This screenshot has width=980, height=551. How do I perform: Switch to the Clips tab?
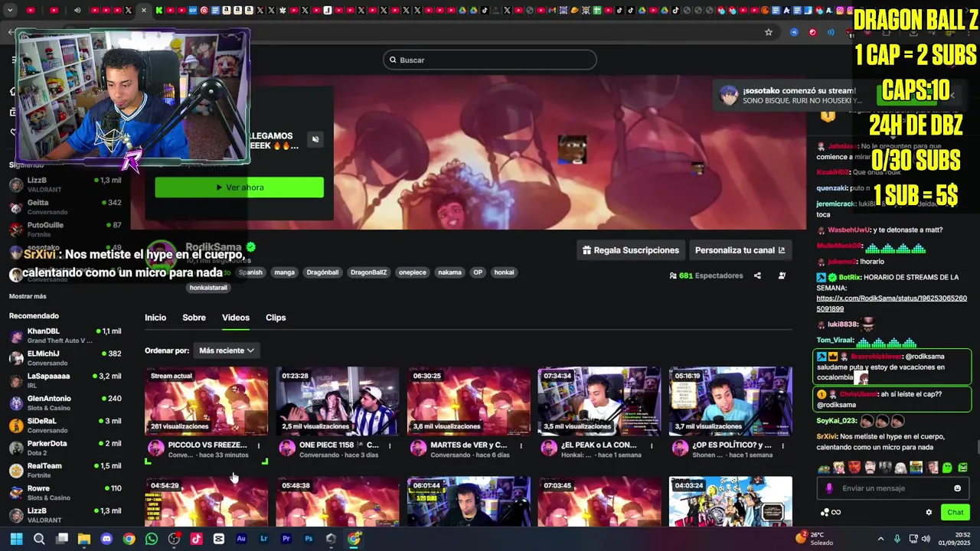(276, 318)
